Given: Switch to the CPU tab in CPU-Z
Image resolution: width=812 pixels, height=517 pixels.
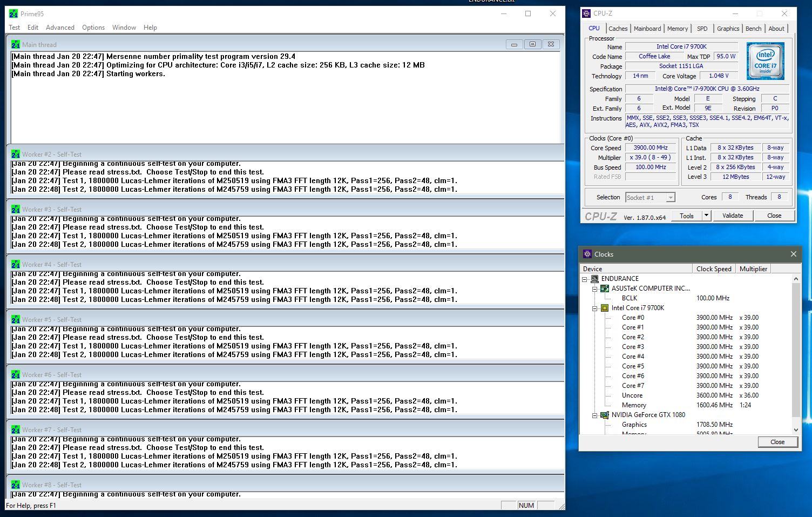Looking at the screenshot, I should (594, 28).
